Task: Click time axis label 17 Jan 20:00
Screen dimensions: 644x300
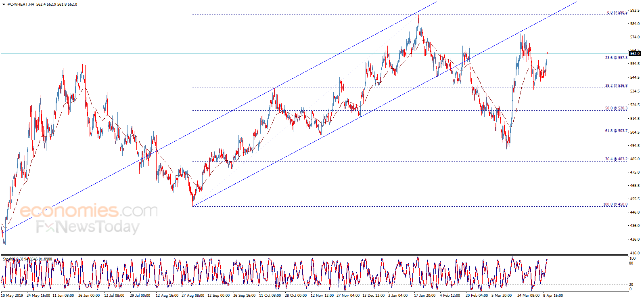Action: pyautogui.click(x=425, y=296)
